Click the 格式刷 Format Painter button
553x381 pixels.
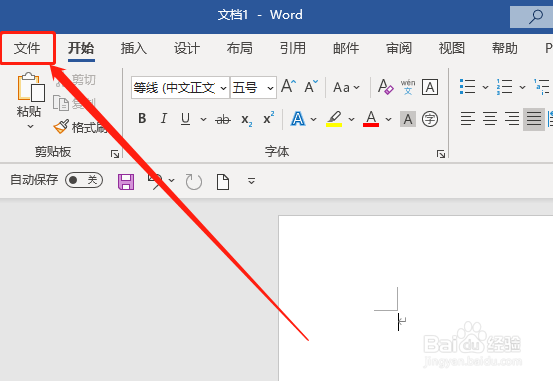click(x=80, y=127)
